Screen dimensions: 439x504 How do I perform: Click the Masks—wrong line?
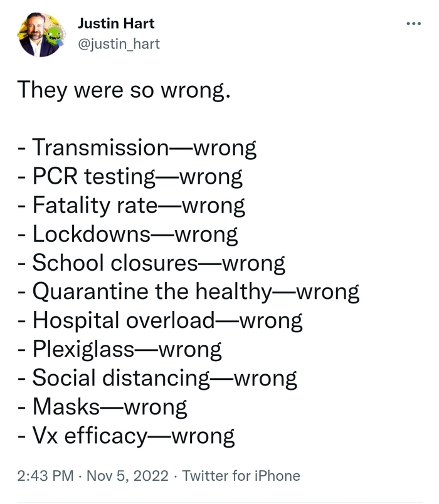pyautogui.click(x=102, y=407)
